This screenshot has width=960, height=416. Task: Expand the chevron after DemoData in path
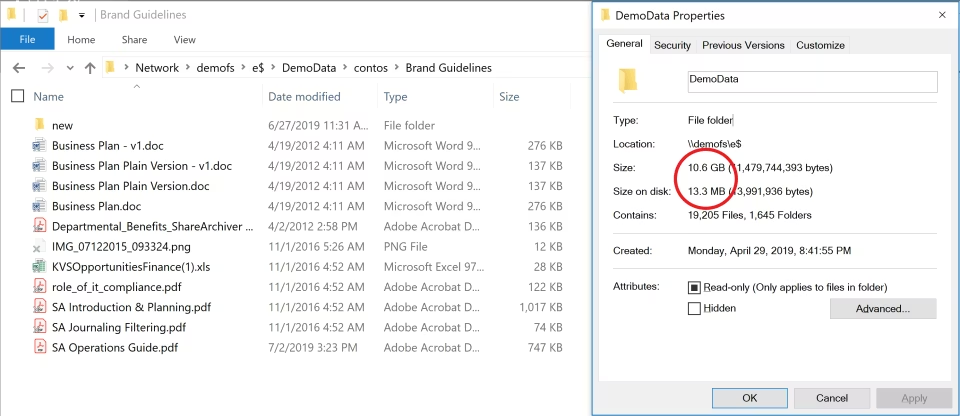[x=345, y=68]
